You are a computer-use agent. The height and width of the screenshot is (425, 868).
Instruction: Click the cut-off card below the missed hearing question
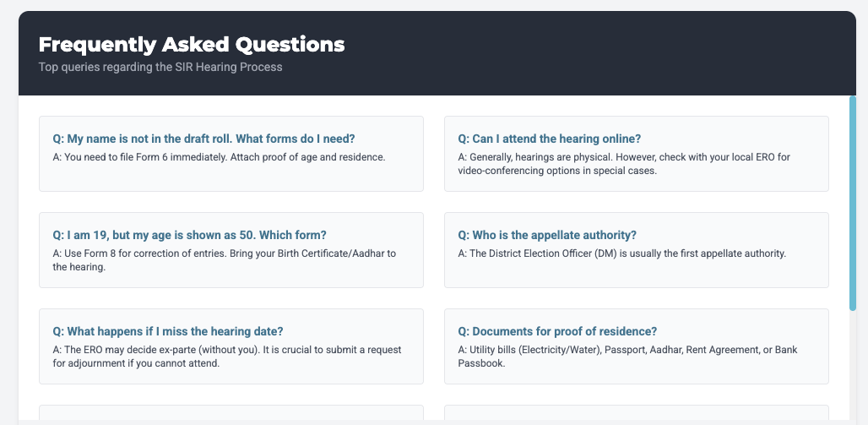tap(231, 412)
